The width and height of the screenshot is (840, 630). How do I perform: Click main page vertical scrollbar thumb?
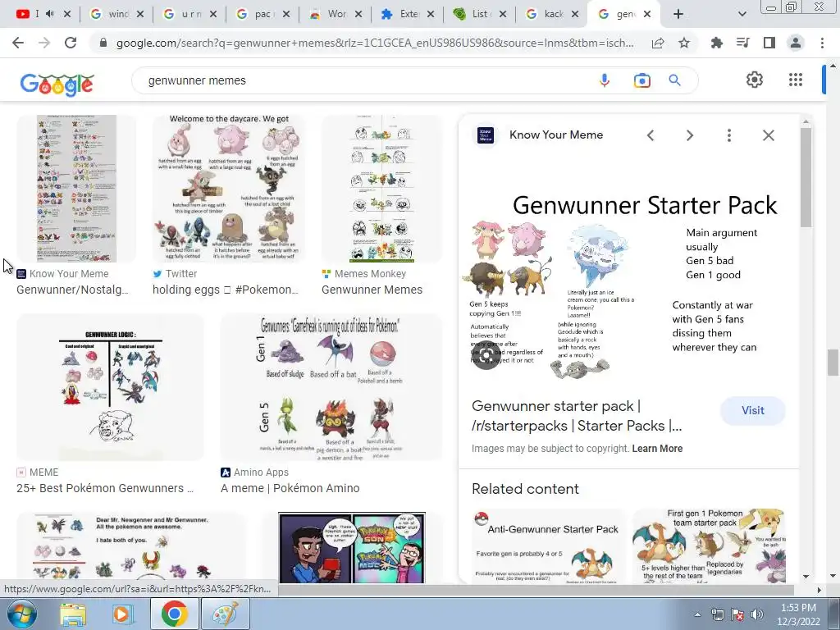(833, 363)
